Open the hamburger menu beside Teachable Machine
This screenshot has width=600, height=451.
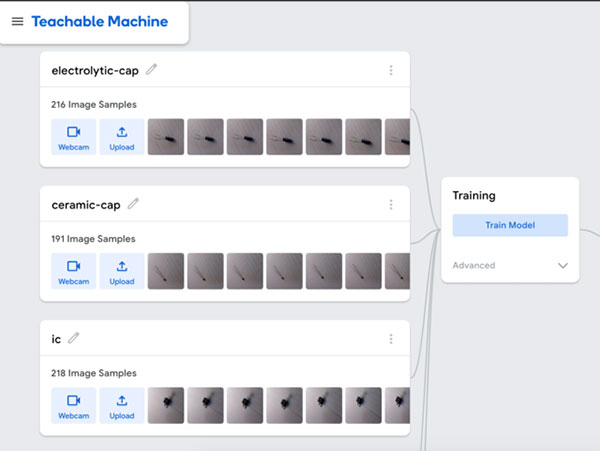17,21
